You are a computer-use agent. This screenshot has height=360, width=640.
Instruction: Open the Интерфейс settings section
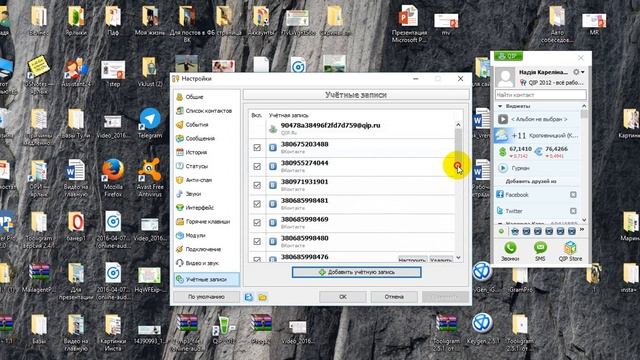point(207,208)
